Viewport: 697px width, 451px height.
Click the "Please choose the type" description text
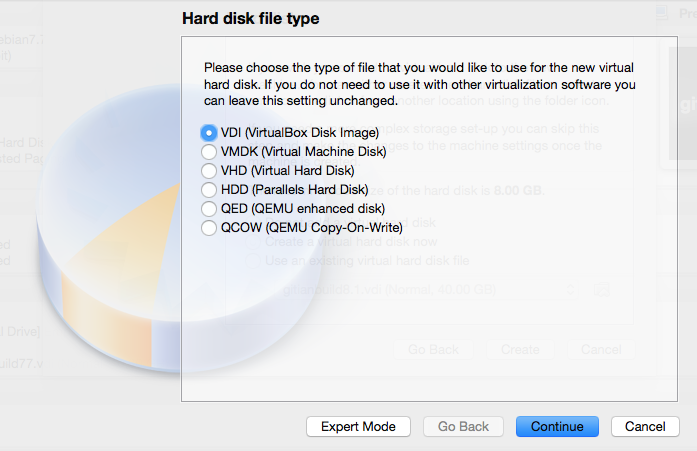point(418,84)
